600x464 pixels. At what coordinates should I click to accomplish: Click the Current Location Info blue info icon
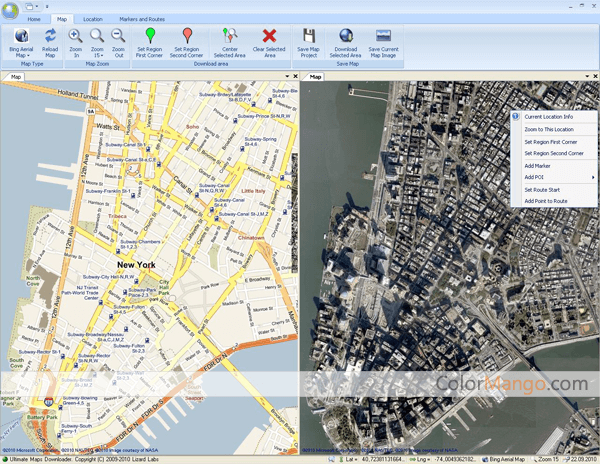(516, 117)
